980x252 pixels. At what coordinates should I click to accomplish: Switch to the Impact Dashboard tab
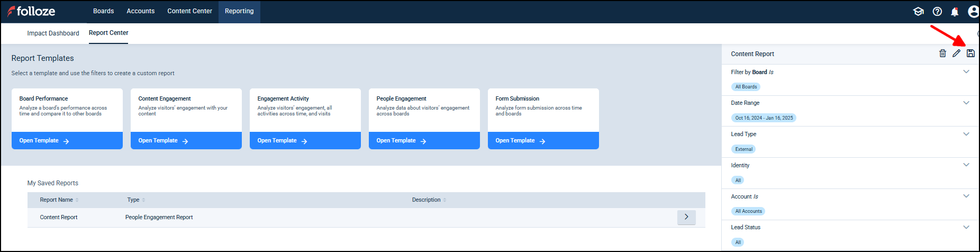click(53, 33)
